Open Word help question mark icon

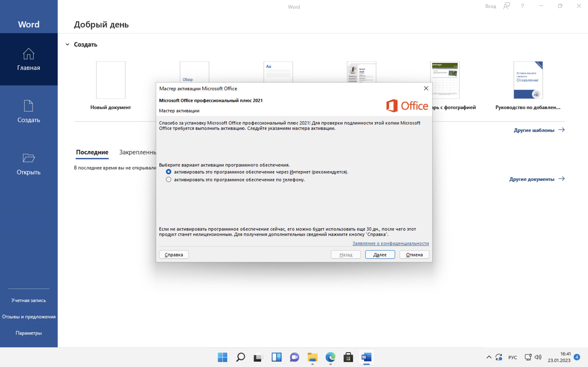(x=522, y=6)
